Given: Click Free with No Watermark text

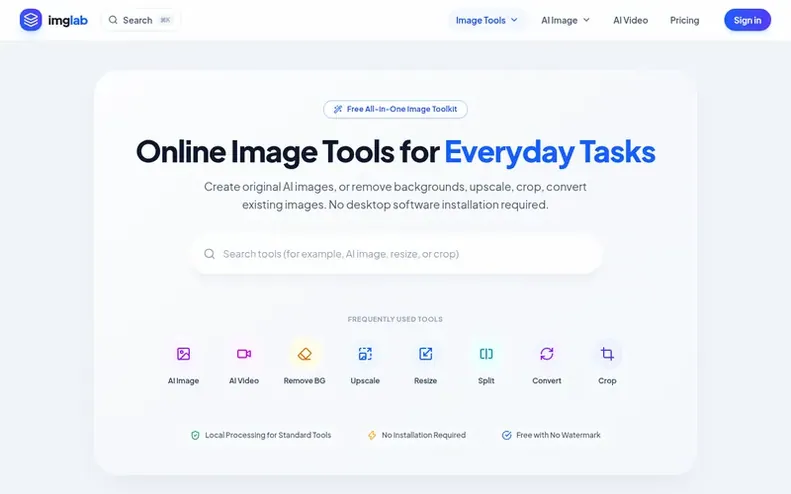Looking at the screenshot, I should tap(558, 435).
